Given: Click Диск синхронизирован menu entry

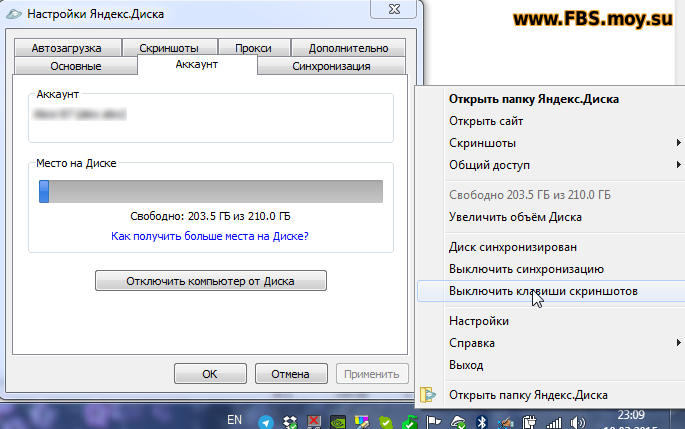Looking at the screenshot, I should click(513, 247).
